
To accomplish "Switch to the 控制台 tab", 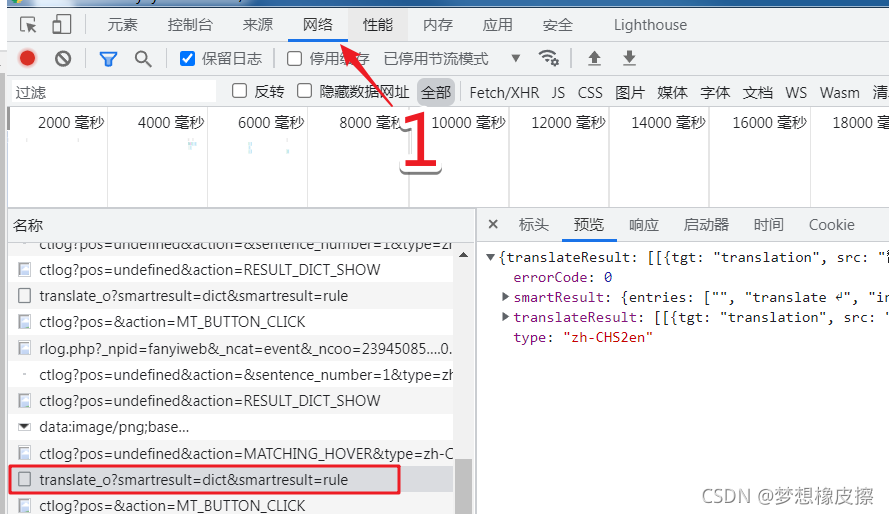I will pos(190,25).
